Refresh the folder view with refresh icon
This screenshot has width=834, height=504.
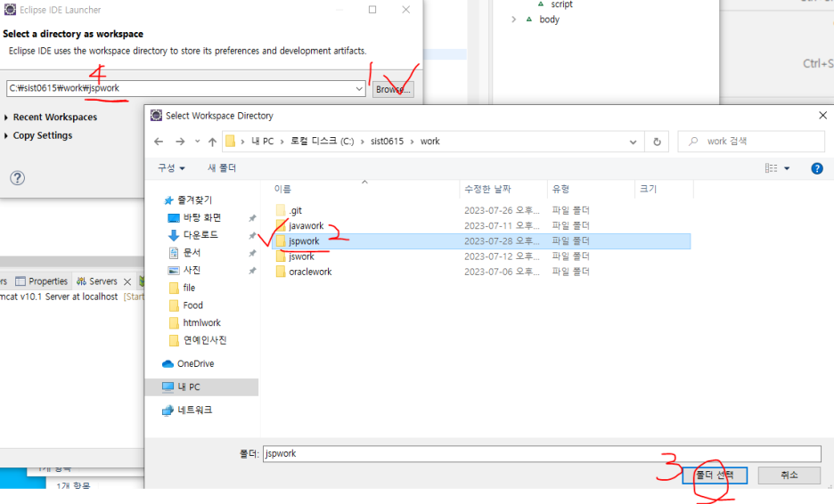pos(657,142)
